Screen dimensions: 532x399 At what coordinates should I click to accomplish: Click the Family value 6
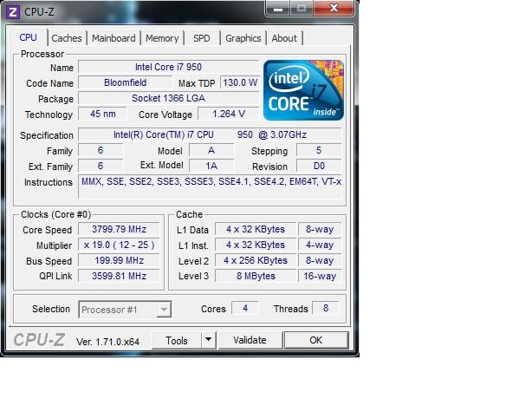[x=101, y=150]
